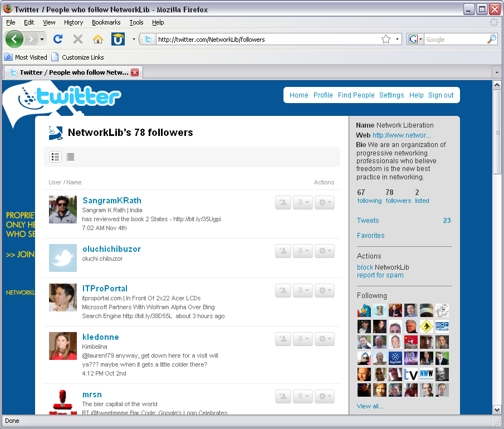Close the Twitter tab
Viewport: 504px width, 429px height.
135,72
